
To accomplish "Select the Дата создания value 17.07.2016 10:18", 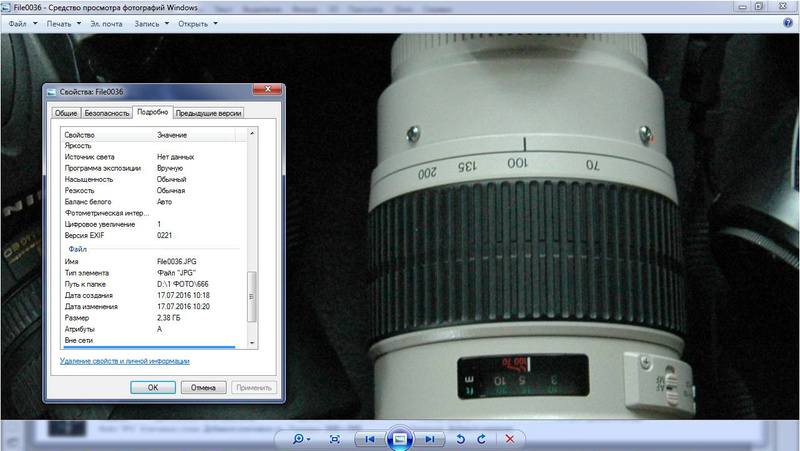I will click(x=183, y=295).
